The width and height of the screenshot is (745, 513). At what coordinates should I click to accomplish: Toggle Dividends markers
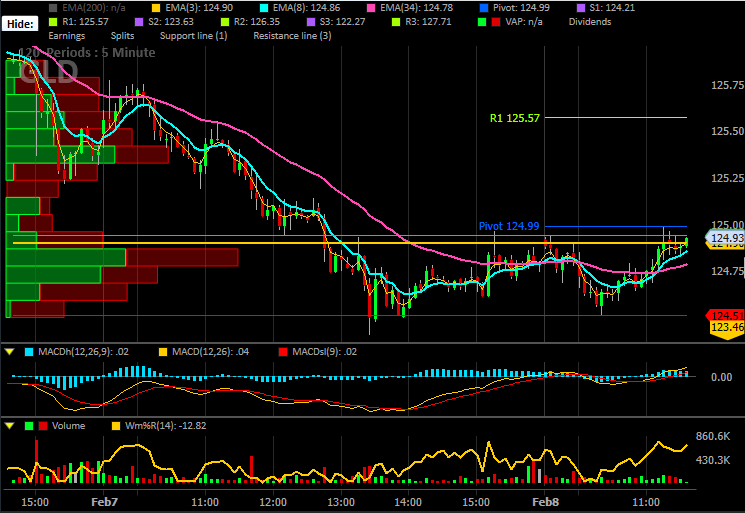(590, 22)
